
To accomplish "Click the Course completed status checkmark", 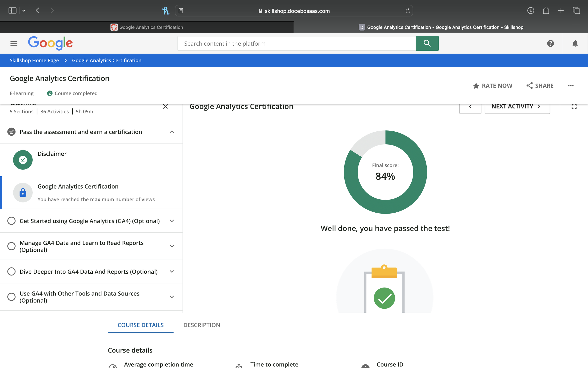I will coord(50,93).
